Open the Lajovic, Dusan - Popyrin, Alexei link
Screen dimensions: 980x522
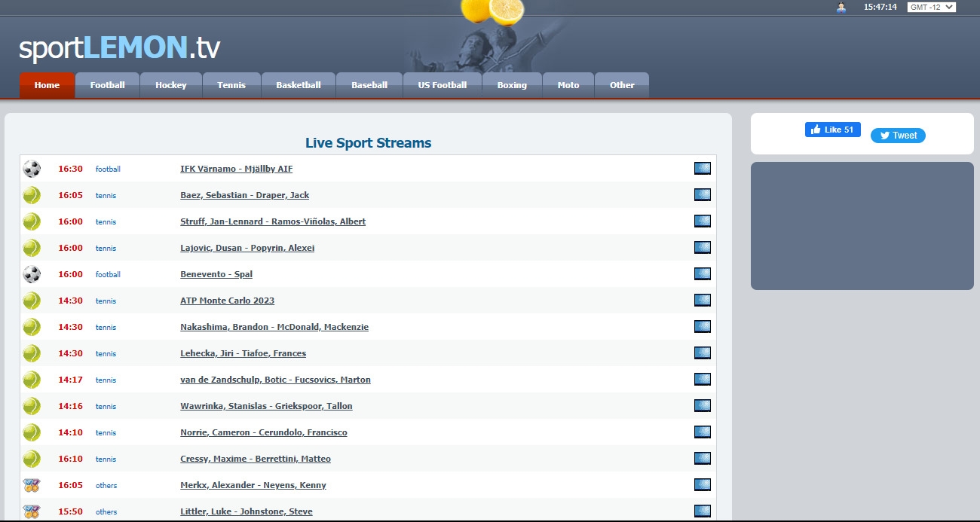[x=247, y=248]
